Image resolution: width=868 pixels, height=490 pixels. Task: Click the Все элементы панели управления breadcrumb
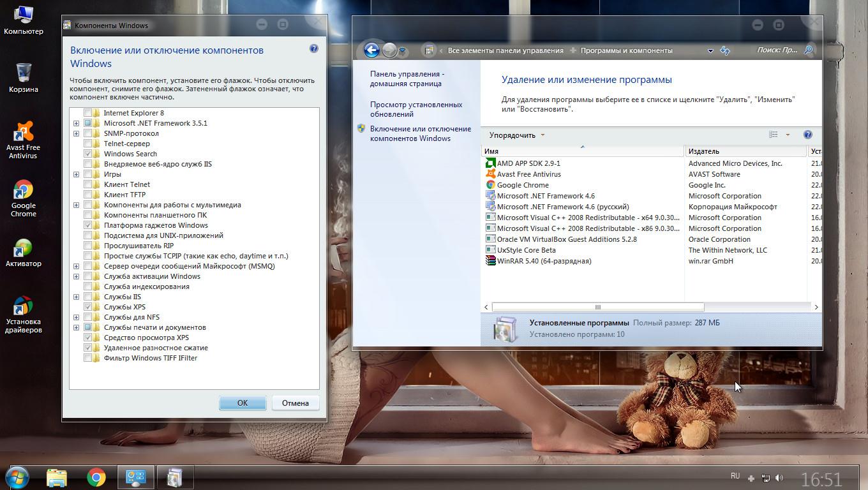click(505, 50)
